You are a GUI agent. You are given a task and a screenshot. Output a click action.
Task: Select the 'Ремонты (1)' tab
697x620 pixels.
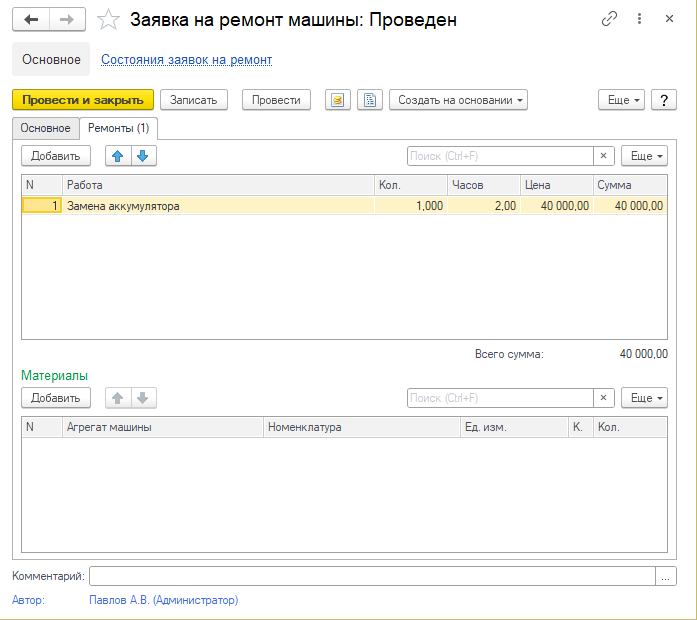[118, 128]
